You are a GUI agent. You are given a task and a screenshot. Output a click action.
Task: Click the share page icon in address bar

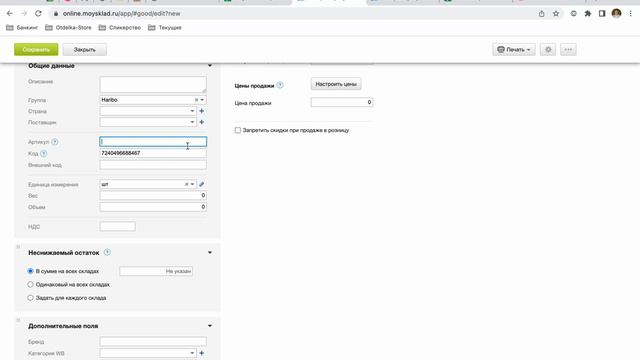pos(542,13)
